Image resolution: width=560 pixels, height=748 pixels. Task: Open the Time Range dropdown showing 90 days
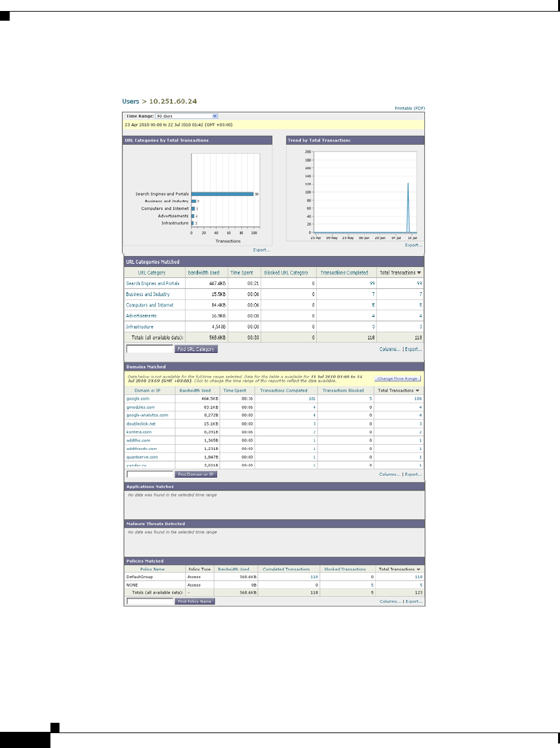(x=186, y=116)
